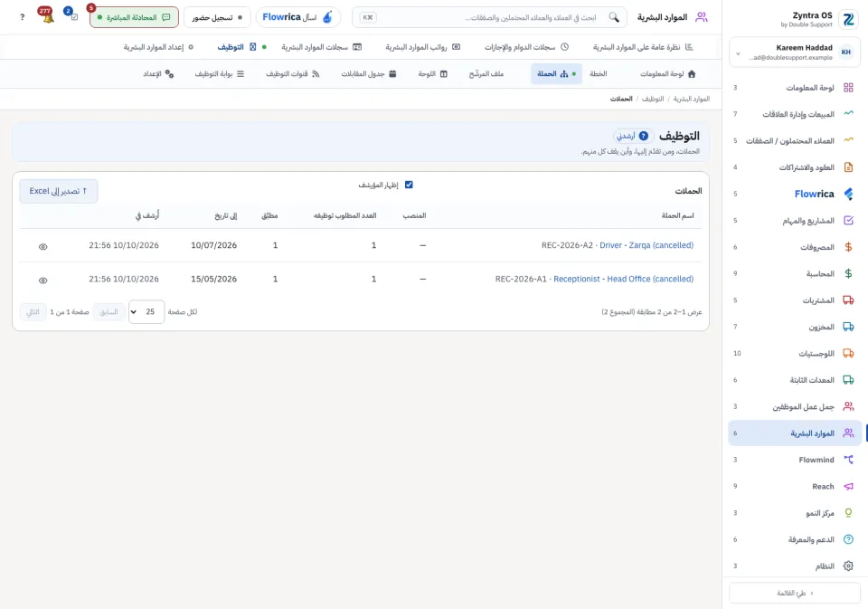Click the blue help icon beside أرشدني
This screenshot has width=868, height=609.
643,136
